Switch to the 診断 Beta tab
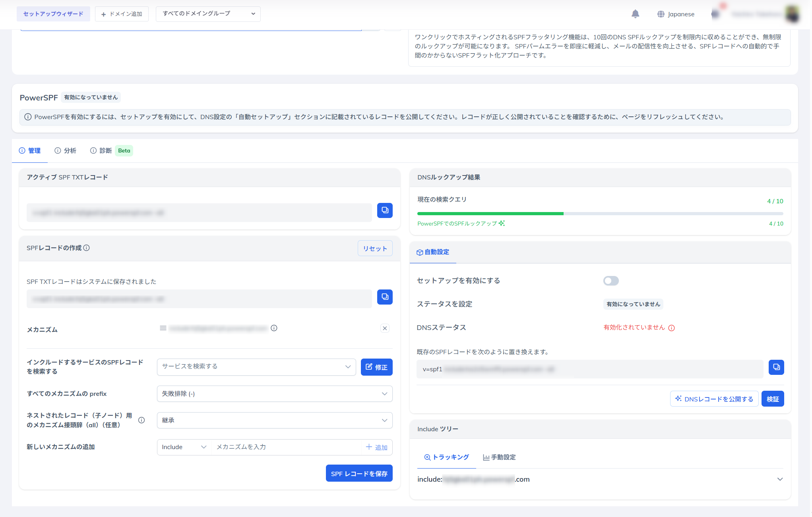The image size is (812, 517). click(105, 150)
